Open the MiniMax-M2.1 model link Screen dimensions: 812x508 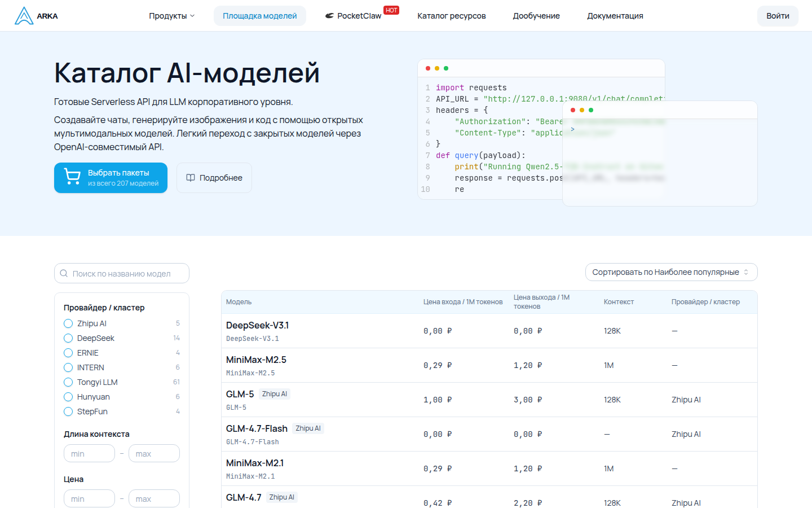coord(255,463)
